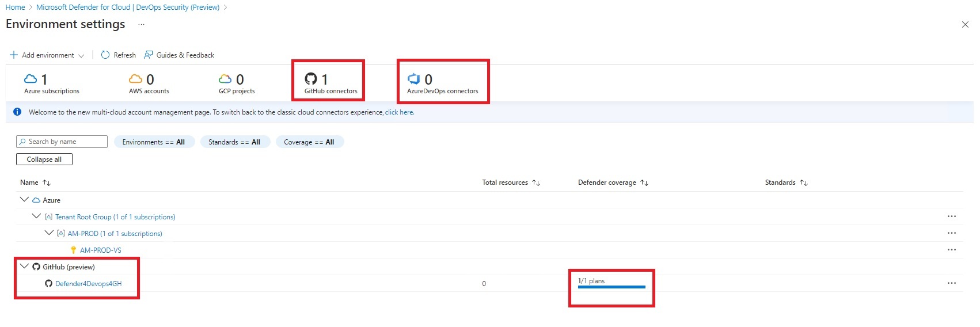Focus the Search by name field
The image size is (980, 327).
62,142
